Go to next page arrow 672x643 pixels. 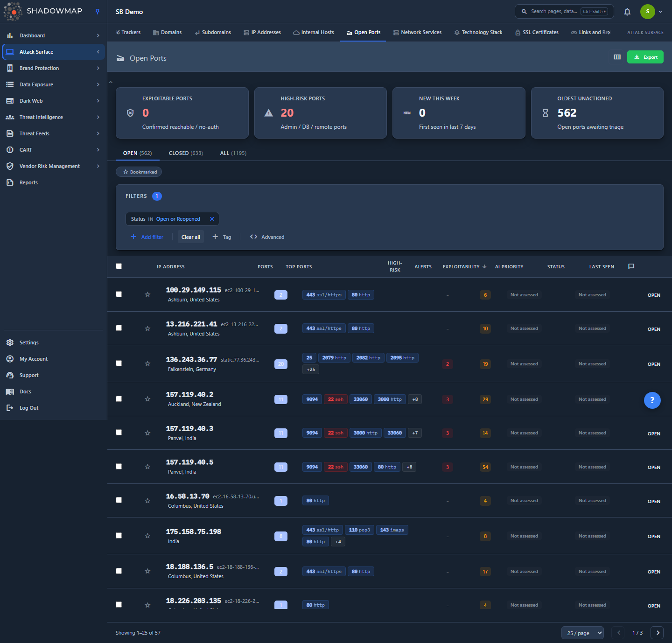click(658, 633)
